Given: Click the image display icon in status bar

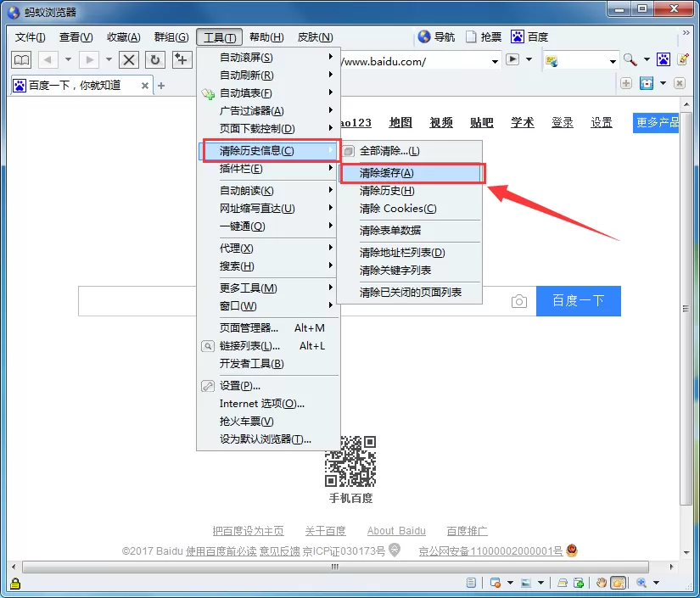Looking at the screenshot, I should [526, 583].
